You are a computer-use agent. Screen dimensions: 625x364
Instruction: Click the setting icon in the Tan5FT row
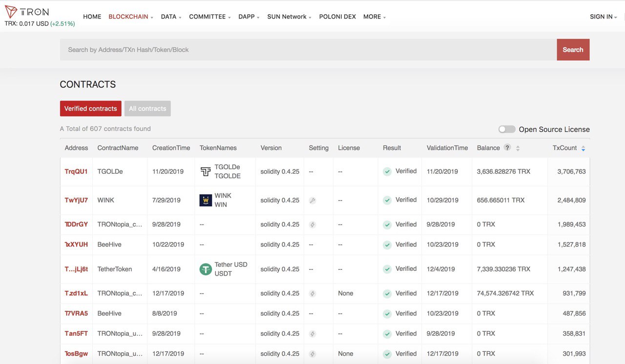coord(312,334)
